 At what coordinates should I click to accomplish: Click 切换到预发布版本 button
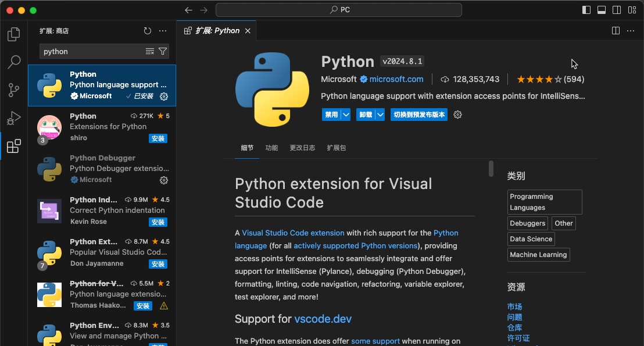[419, 115]
